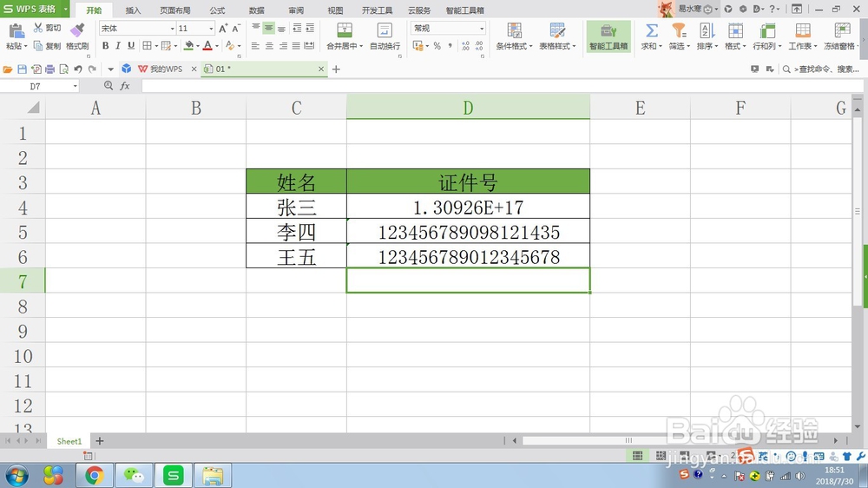Click the save disk icon
The height and width of the screenshot is (488, 868).
point(23,69)
